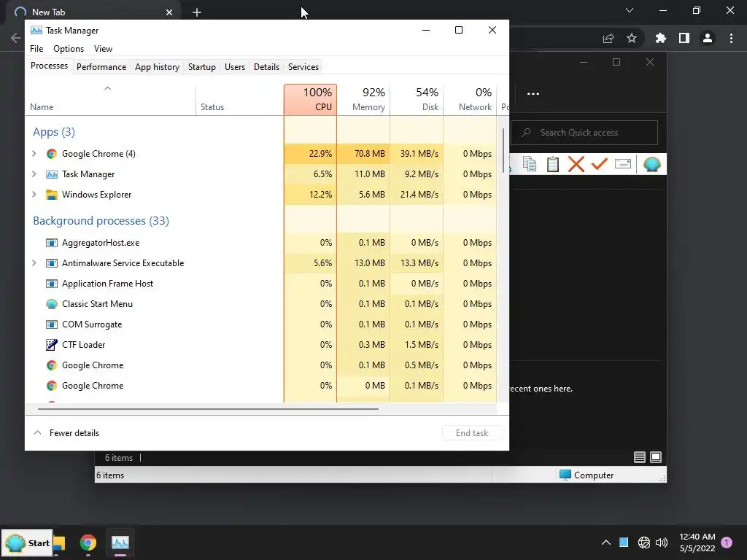Open Chrome profile avatar icon
This screenshot has height=560, width=747.
click(708, 38)
